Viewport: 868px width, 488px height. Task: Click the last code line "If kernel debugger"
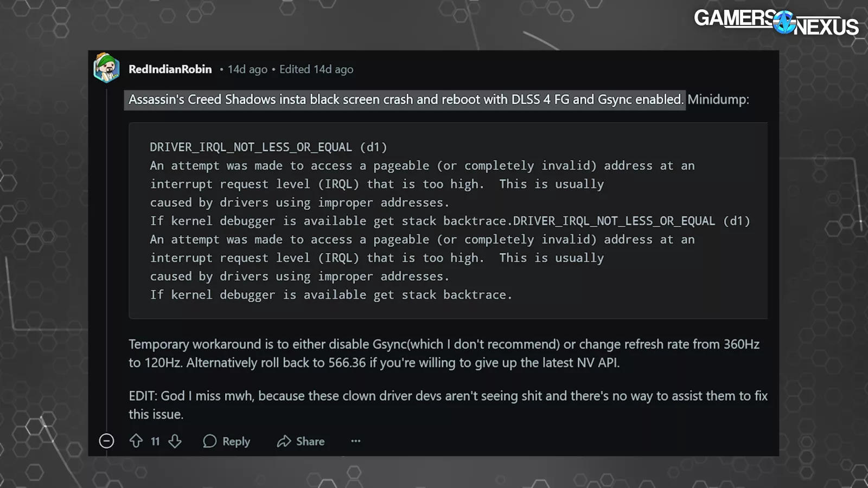click(331, 295)
